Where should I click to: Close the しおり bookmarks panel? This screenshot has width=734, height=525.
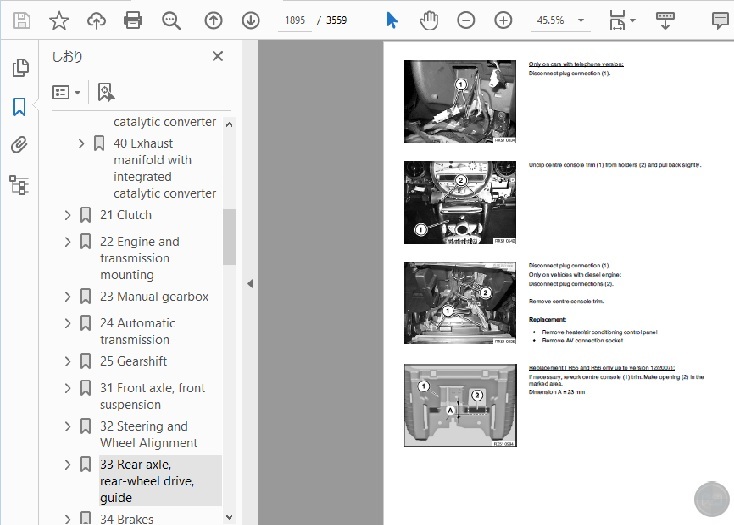218,56
